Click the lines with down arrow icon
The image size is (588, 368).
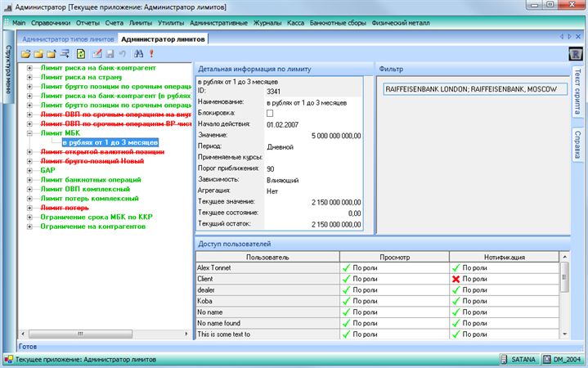pyautogui.click(x=65, y=54)
